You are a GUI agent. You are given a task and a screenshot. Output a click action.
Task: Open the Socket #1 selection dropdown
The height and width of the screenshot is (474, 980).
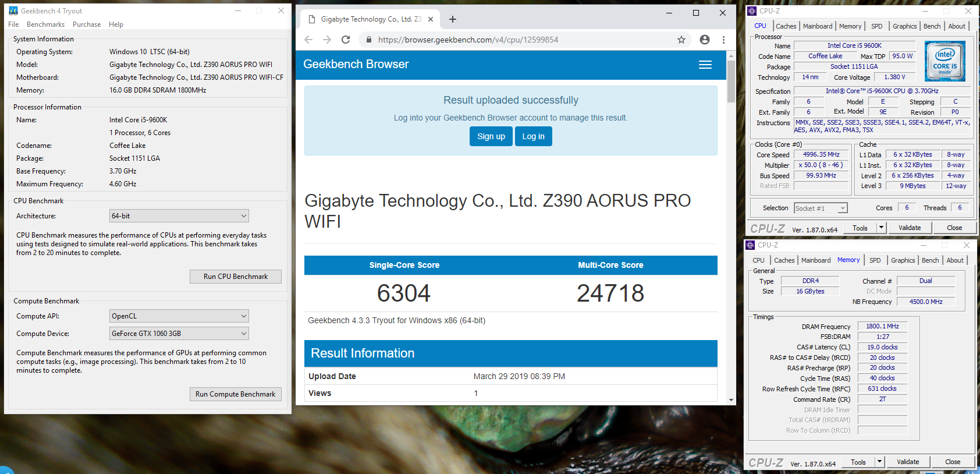[x=821, y=208]
